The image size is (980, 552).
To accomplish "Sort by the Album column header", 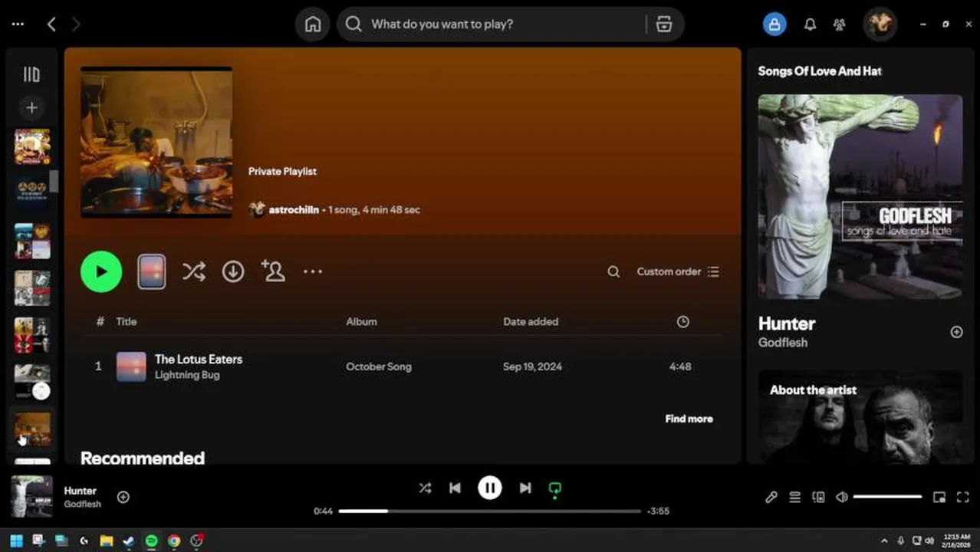I will pos(361,322).
